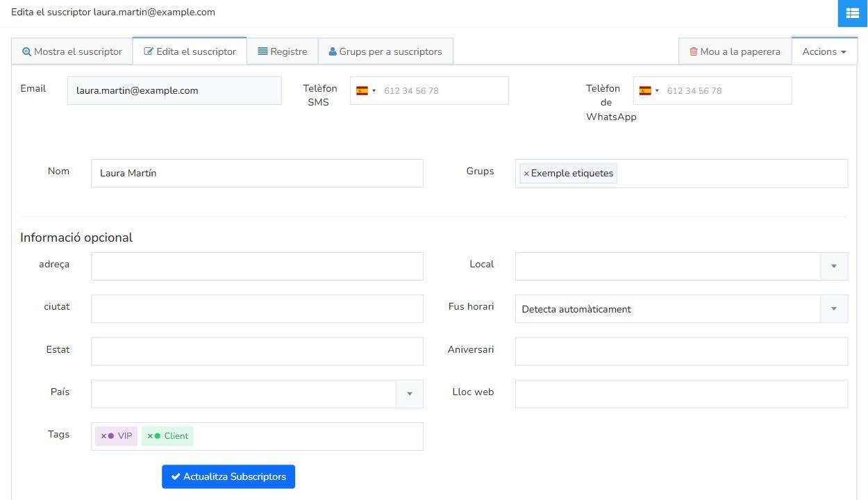The image size is (868, 500).
Task: Click the magnifier icon on Mostra tab
Action: 26,52
